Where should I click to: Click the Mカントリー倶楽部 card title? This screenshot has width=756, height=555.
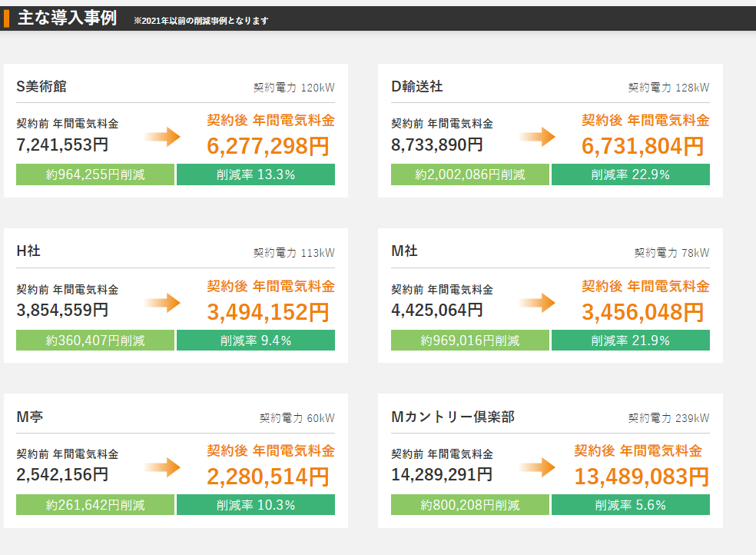[453, 417]
